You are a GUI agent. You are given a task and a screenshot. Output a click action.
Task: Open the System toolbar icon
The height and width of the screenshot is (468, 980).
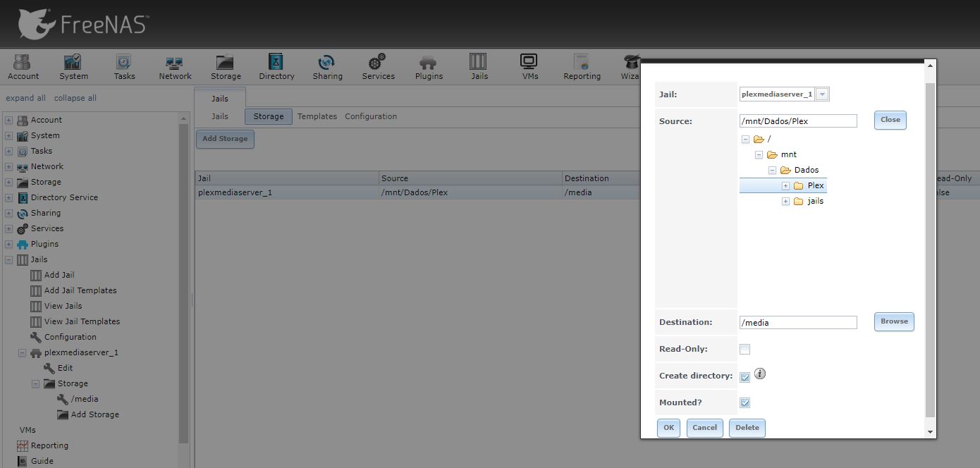pos(73,67)
